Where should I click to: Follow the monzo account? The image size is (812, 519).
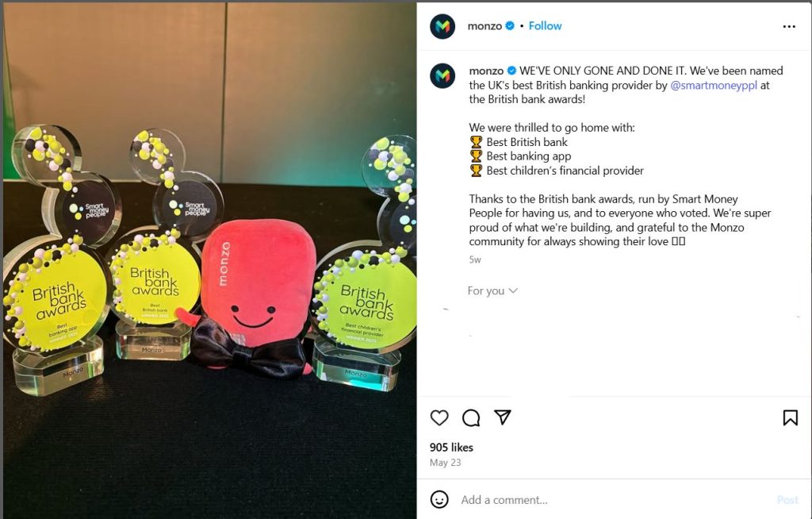(x=545, y=26)
